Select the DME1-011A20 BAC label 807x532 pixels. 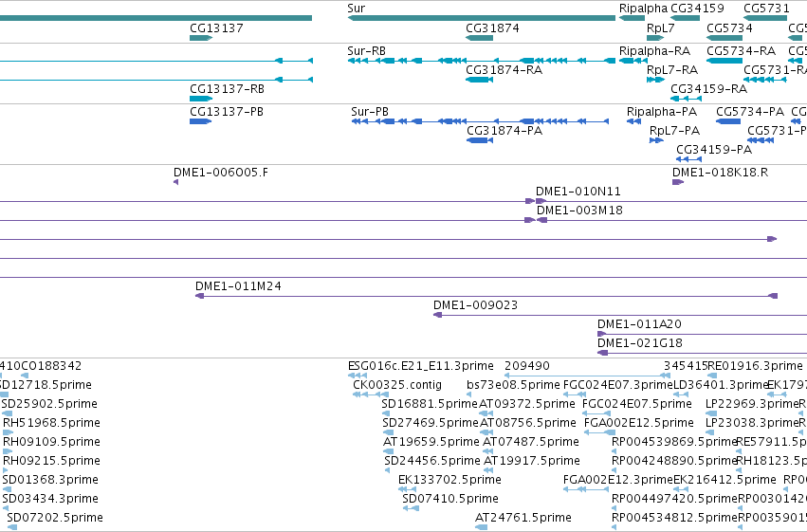(639, 323)
